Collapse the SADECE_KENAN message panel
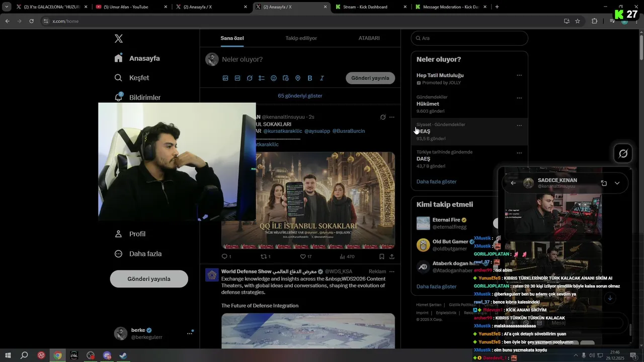 point(617,183)
